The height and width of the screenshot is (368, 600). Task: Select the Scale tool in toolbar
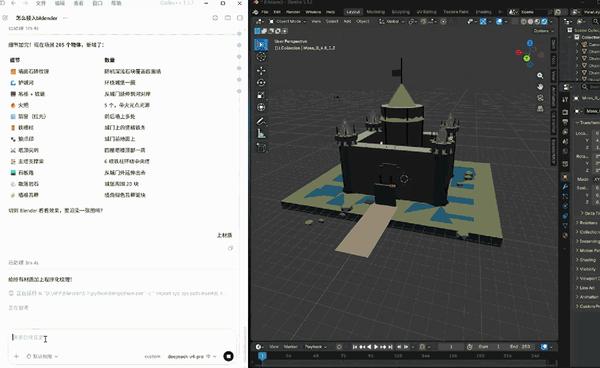point(261,95)
